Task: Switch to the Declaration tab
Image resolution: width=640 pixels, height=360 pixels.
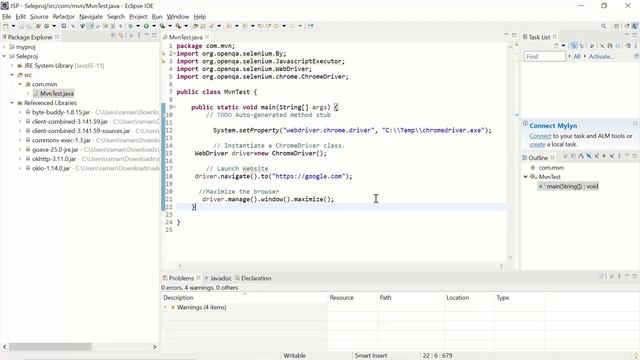Action: pyautogui.click(x=256, y=278)
